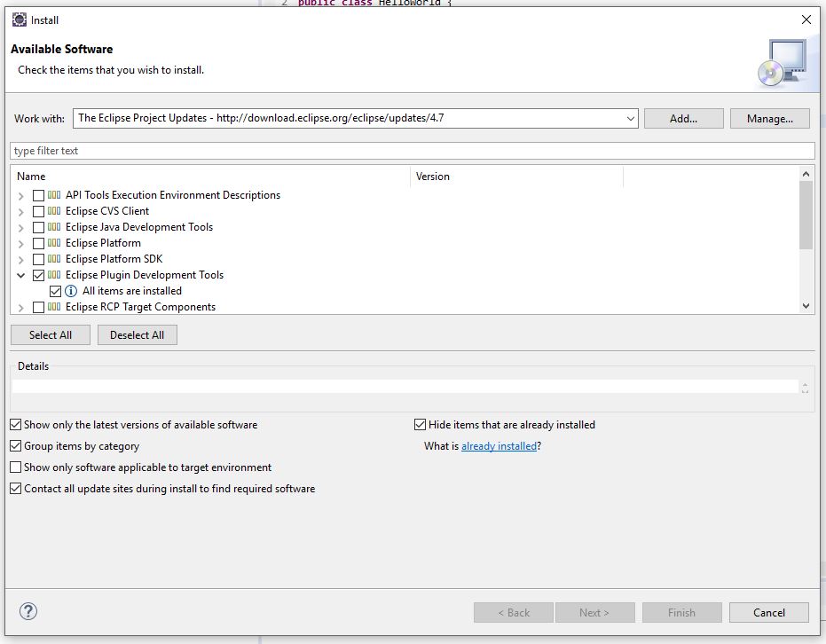The width and height of the screenshot is (826, 644).
Task: Check the Eclipse CVS Client checkbox
Action: point(38,211)
